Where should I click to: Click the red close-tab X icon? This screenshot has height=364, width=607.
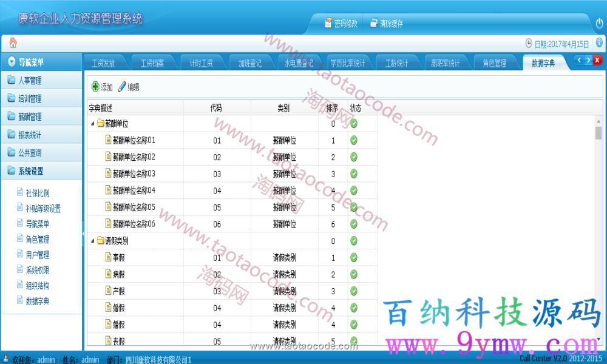(x=597, y=60)
